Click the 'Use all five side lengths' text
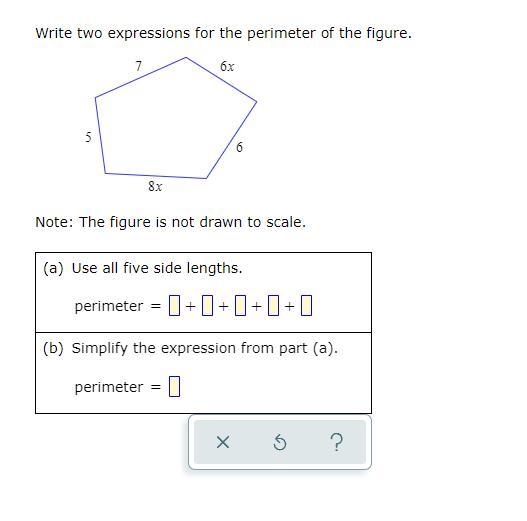The width and height of the screenshot is (527, 521). [x=157, y=268]
